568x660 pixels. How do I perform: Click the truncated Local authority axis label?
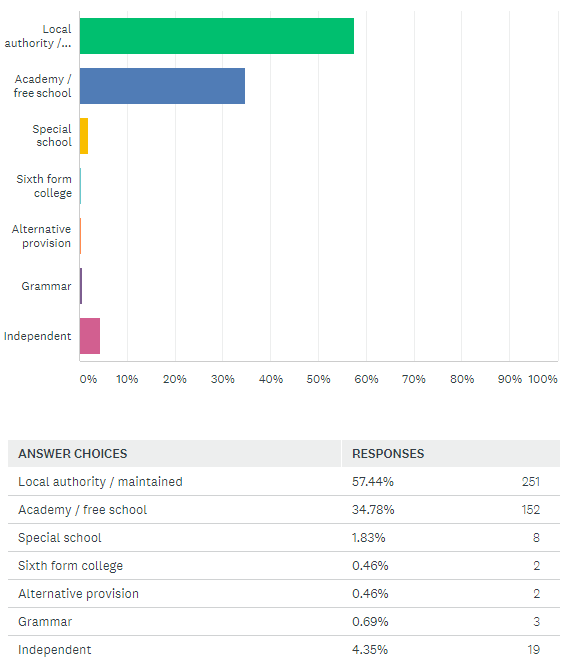38,36
